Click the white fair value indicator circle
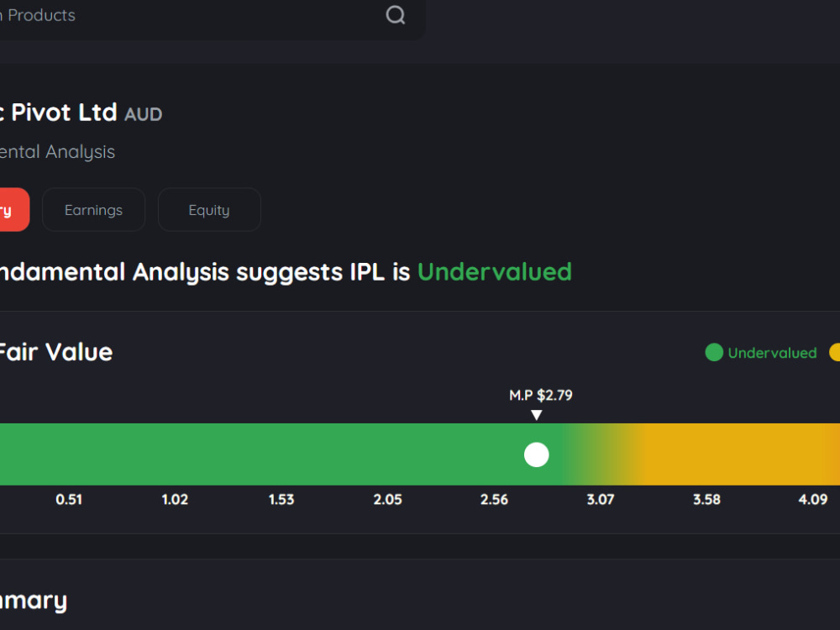Screen dimensions: 840x630 (536, 454)
